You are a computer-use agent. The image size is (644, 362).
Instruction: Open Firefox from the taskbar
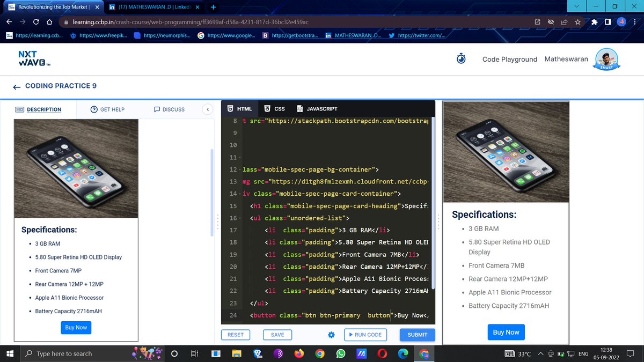[299, 354]
